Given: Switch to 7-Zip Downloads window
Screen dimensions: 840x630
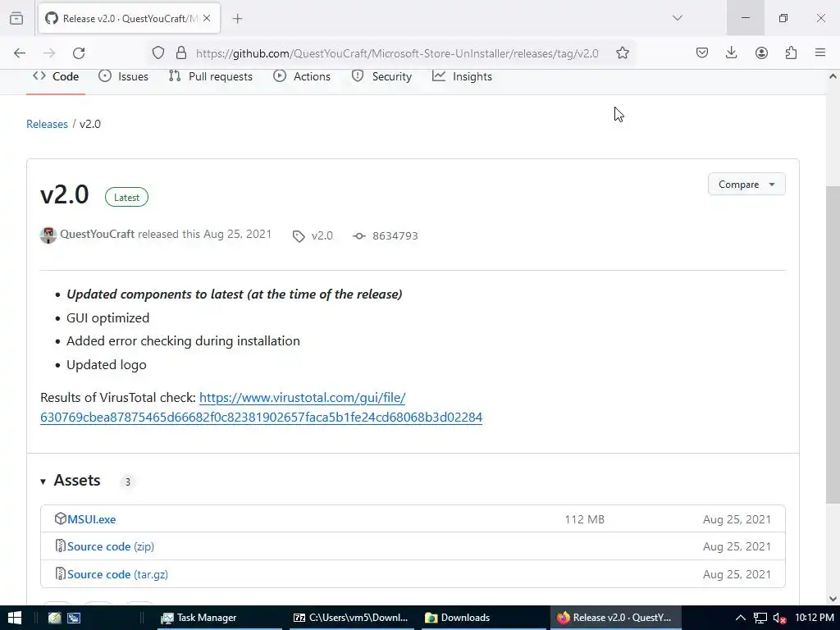Looking at the screenshot, I should (x=350, y=618).
